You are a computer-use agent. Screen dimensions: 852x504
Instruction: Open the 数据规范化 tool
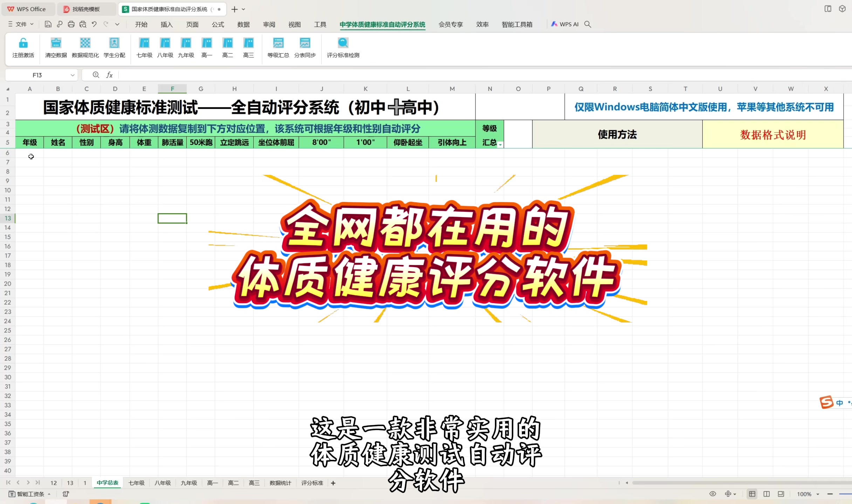click(85, 47)
